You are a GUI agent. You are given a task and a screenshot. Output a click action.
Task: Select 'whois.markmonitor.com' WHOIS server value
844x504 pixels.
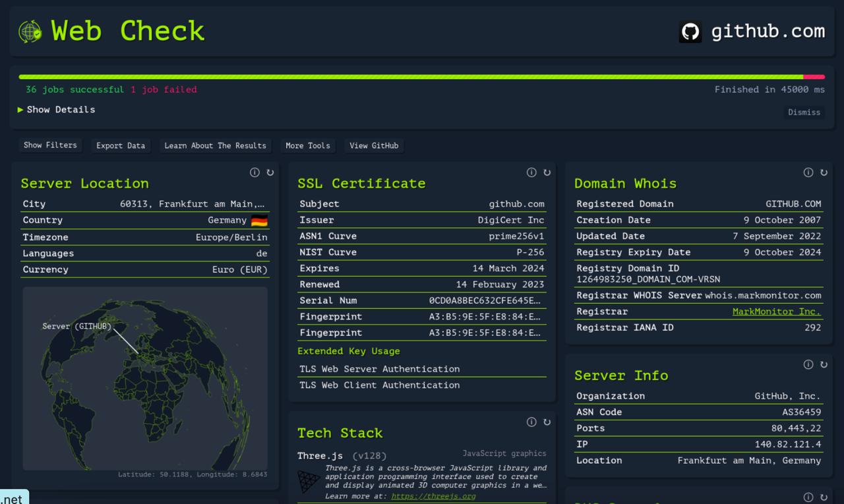click(763, 296)
